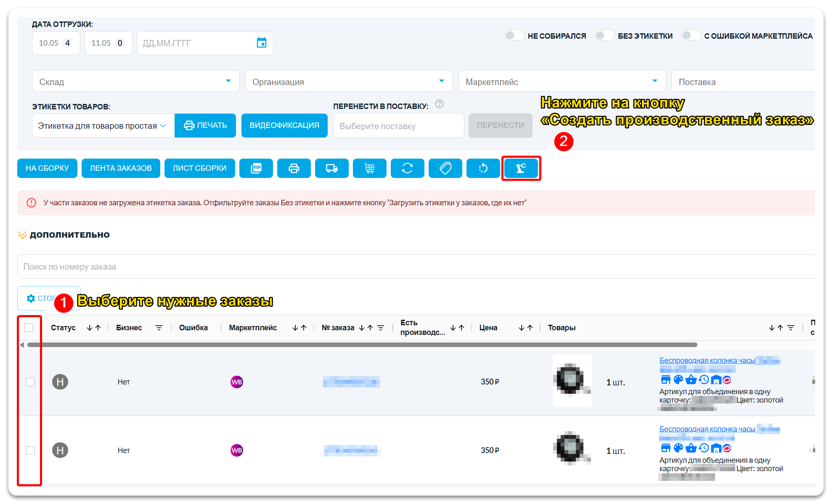Open the Маркетплейс dropdown

[562, 81]
